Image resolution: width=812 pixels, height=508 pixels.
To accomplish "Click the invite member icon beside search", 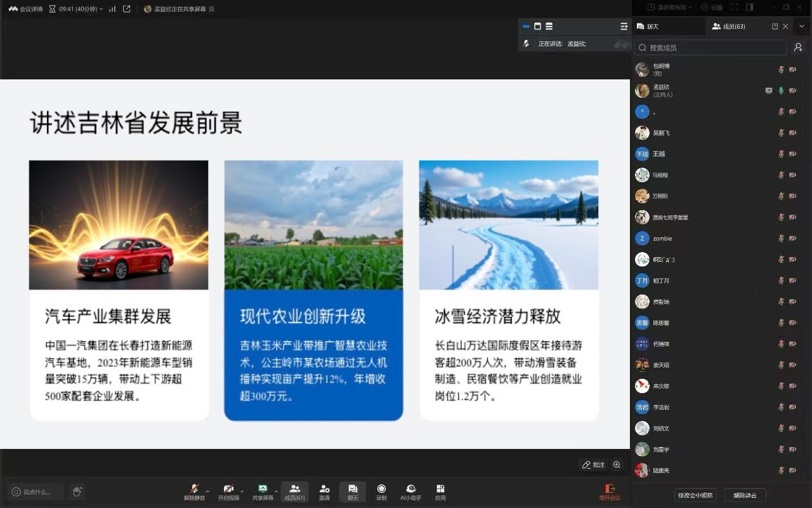I will (x=798, y=48).
